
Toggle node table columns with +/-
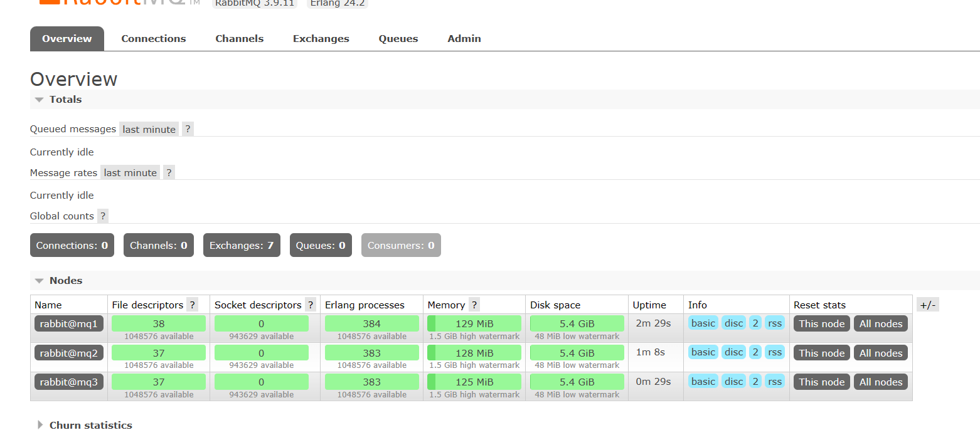[x=928, y=305]
